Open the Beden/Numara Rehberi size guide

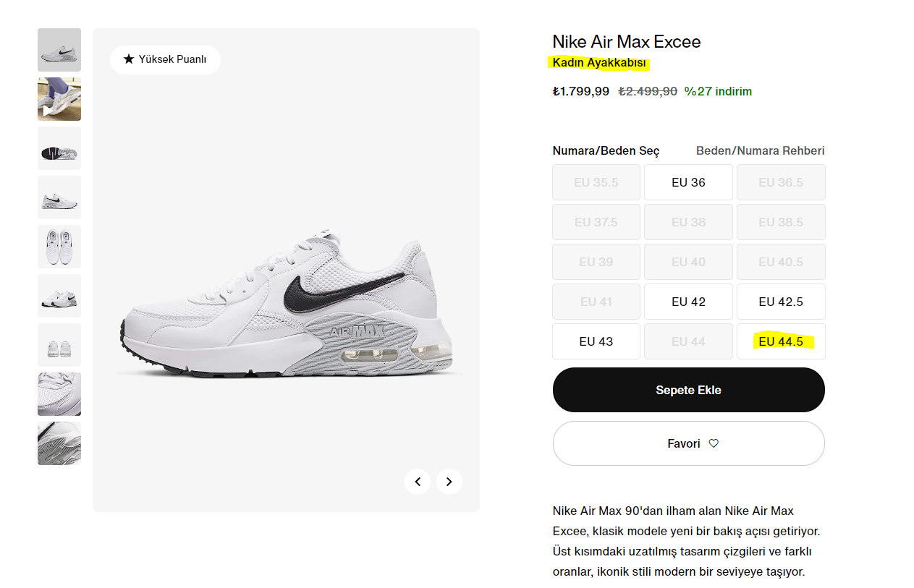760,151
